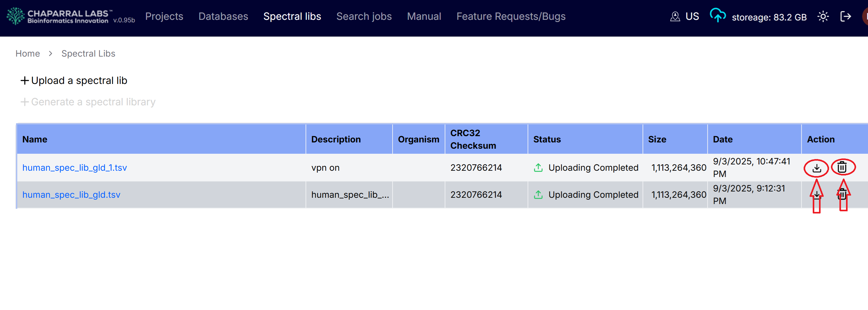Viewport: 868px width, 310px height.
Task: Open the Manual from top navigation
Action: coord(424,16)
